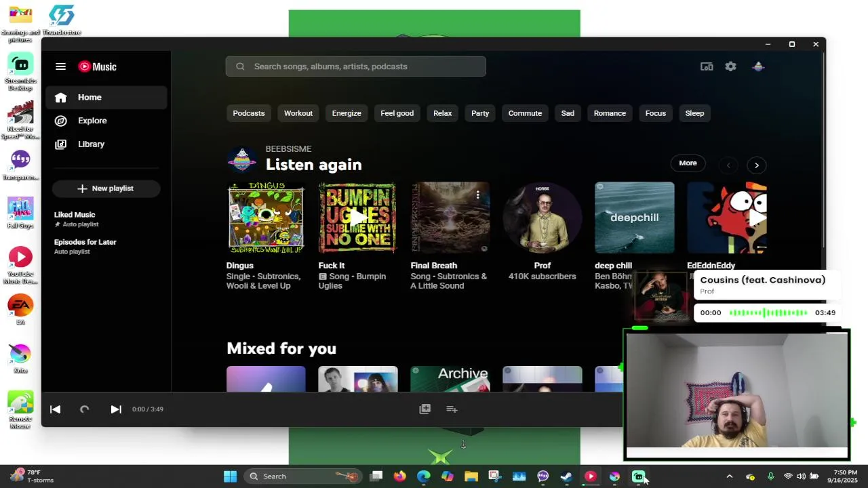
Task: Play the Fuck It song thumbnail
Action: click(x=357, y=218)
